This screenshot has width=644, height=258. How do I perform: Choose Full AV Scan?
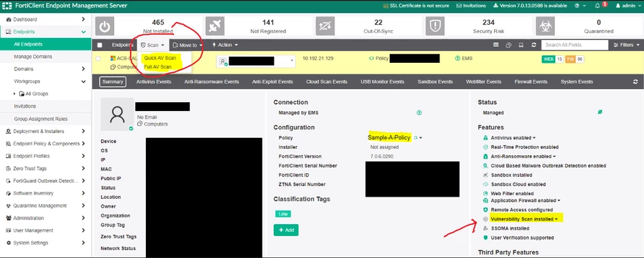157,66
